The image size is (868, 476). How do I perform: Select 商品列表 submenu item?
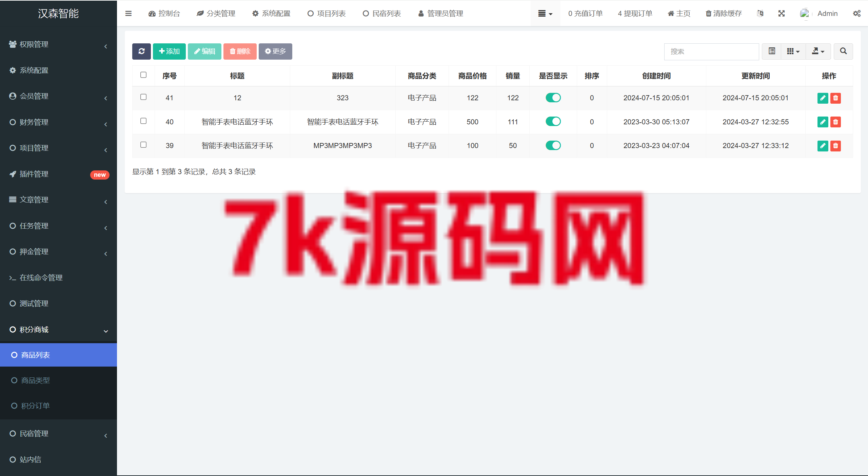click(x=58, y=355)
